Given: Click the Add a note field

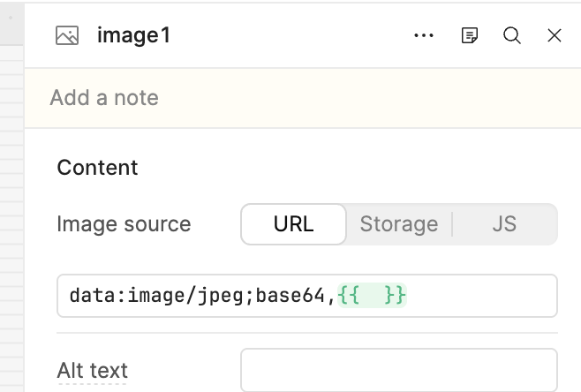Looking at the screenshot, I should point(104,97).
